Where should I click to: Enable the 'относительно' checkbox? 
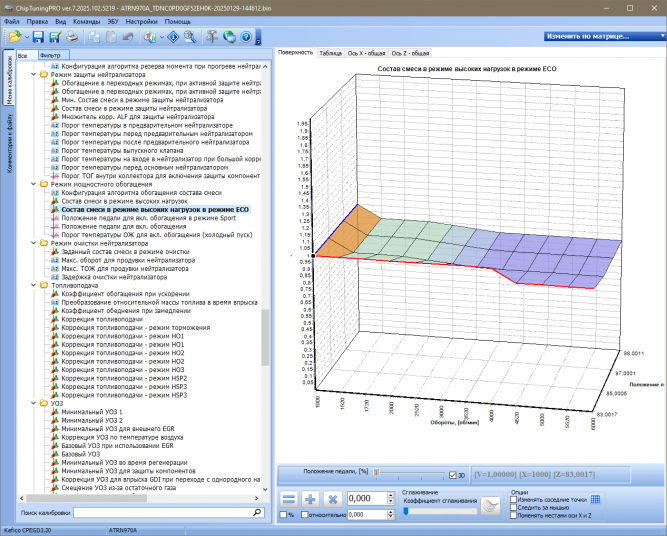click(305, 515)
